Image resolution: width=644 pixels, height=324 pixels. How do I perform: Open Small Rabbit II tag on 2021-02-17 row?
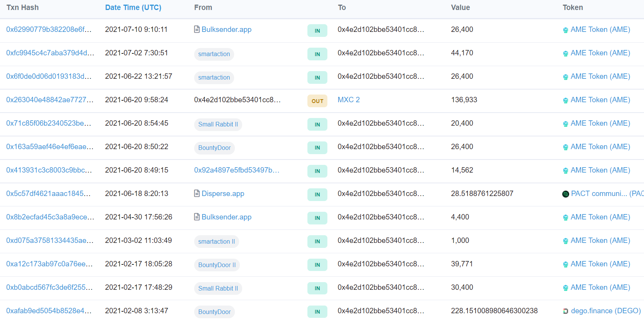tap(218, 288)
